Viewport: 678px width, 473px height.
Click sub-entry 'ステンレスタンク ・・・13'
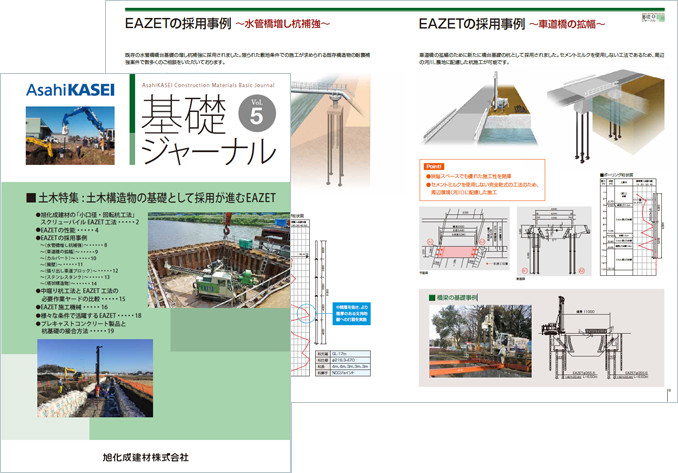[75, 277]
